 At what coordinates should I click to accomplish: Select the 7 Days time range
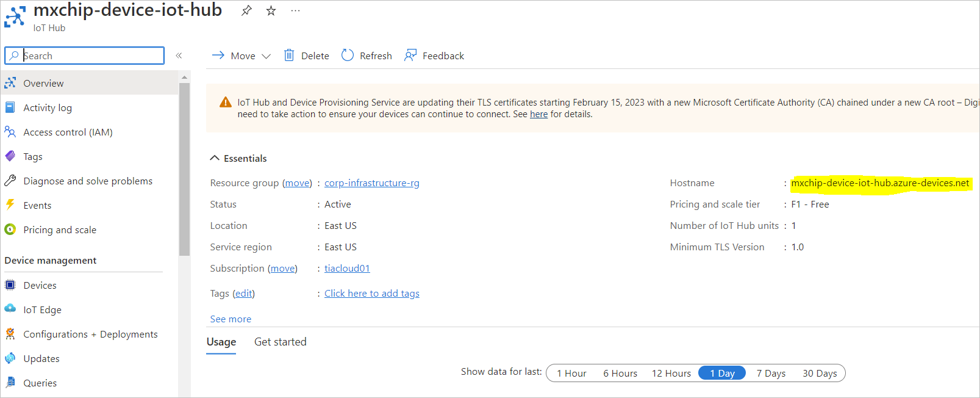point(771,374)
